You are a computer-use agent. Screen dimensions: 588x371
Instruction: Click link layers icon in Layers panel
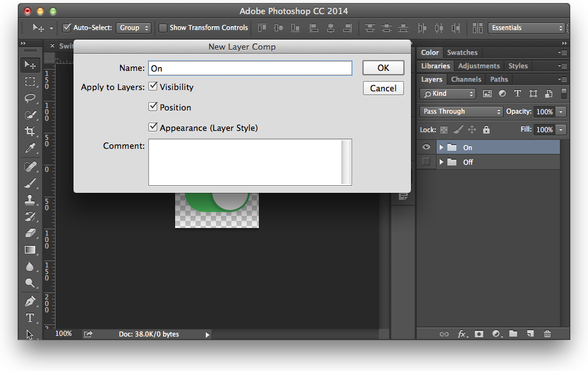point(444,334)
